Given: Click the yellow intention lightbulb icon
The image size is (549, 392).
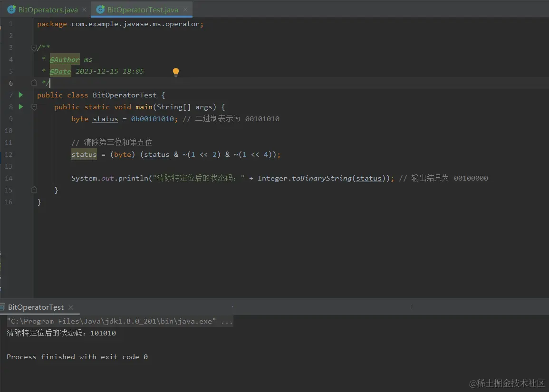Looking at the screenshot, I should tap(176, 72).
